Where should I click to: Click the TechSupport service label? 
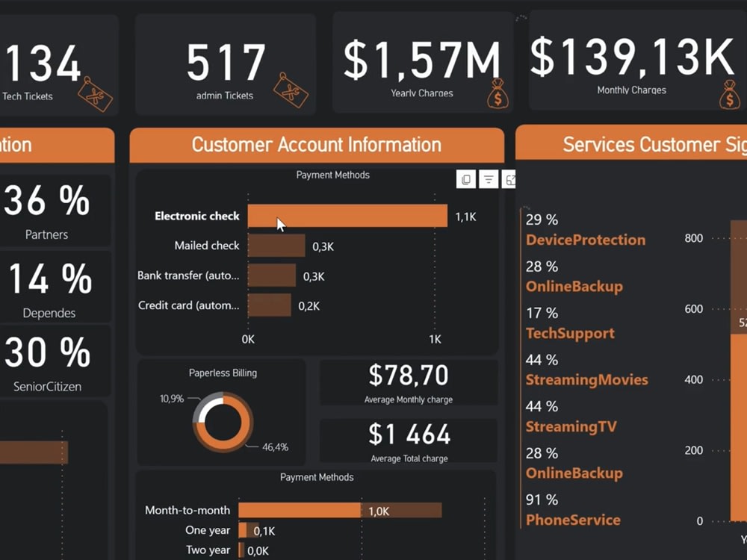570,333
